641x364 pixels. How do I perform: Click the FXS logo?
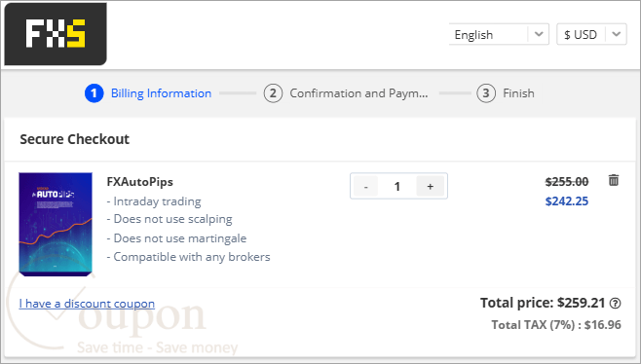click(x=56, y=34)
